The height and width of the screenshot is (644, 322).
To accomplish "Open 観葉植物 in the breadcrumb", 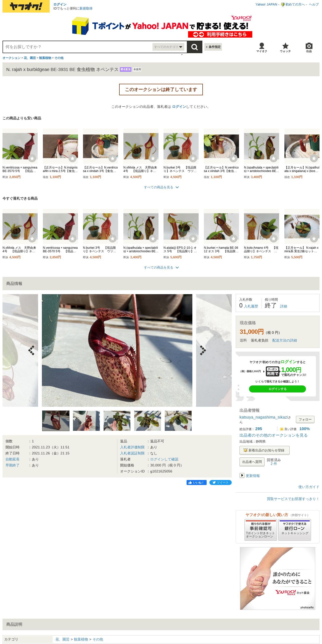I will 45,58.
